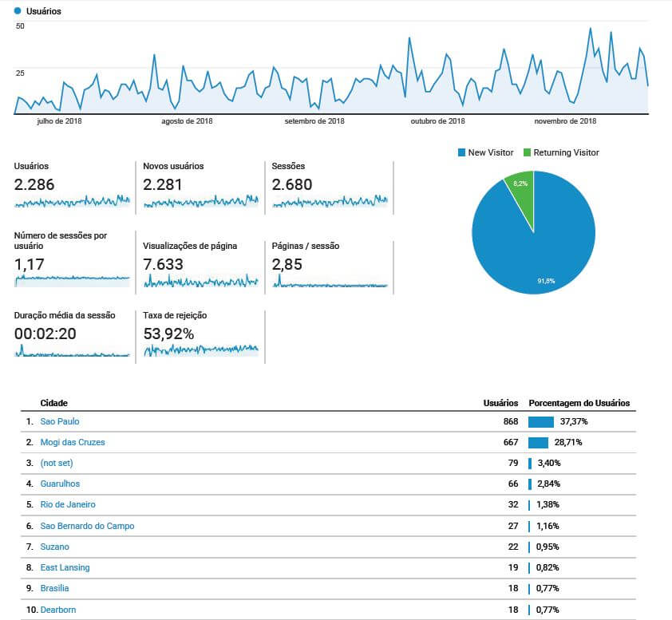The image size is (672, 620).
Task: Click the New Visitor blue legend square
Action: coord(461,152)
